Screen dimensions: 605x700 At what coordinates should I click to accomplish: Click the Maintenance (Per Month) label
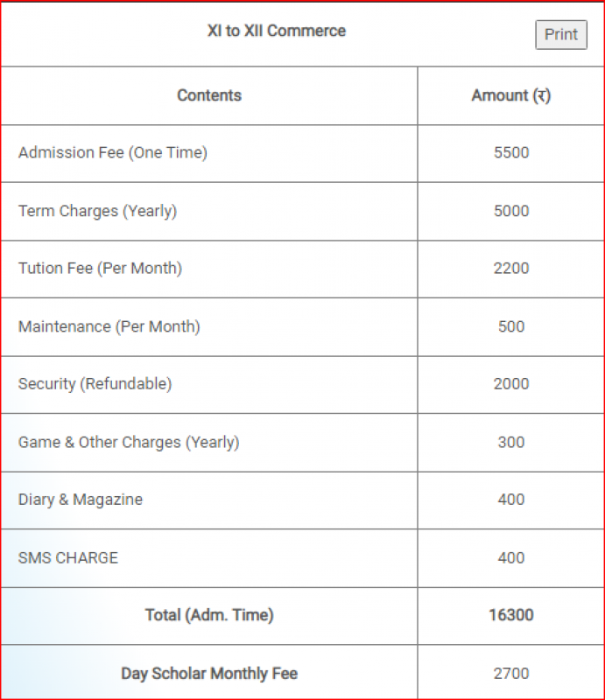tap(109, 326)
